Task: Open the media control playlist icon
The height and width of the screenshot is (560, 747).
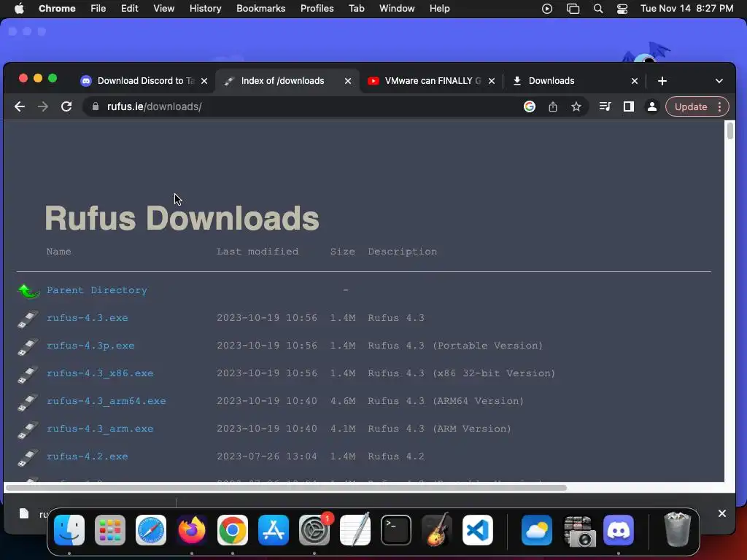Action: (605, 106)
